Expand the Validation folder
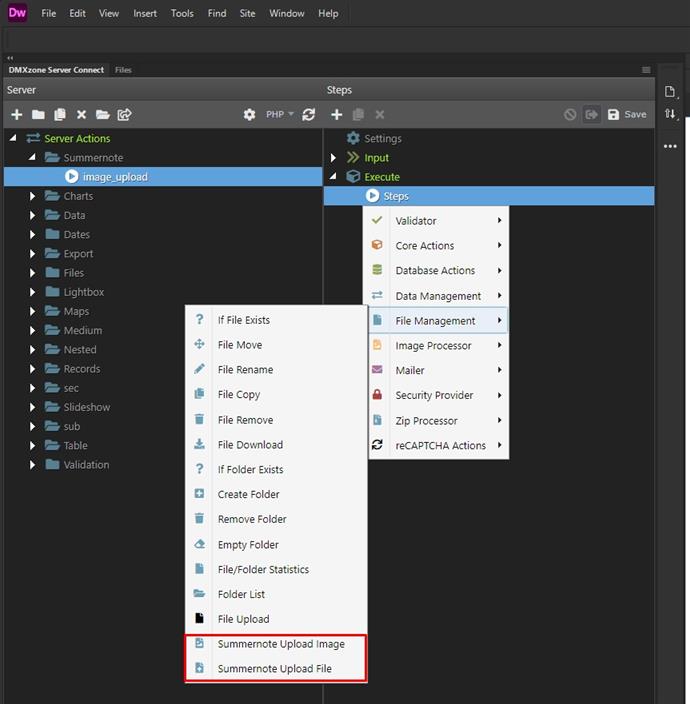The image size is (690, 704). (x=32, y=465)
